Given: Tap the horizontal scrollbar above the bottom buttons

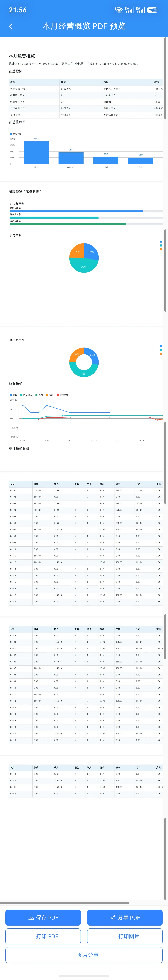Looking at the screenshot, I should click(x=65, y=903).
